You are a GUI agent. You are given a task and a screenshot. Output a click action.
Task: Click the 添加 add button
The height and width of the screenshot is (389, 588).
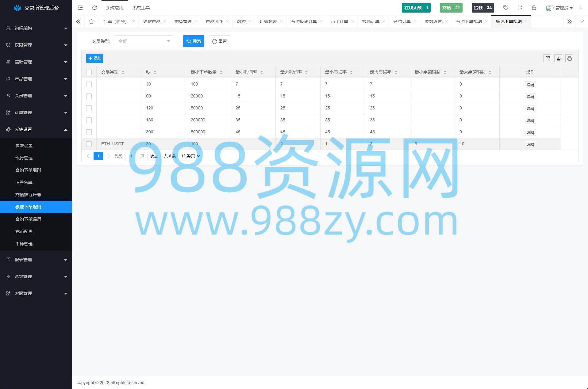(94, 58)
